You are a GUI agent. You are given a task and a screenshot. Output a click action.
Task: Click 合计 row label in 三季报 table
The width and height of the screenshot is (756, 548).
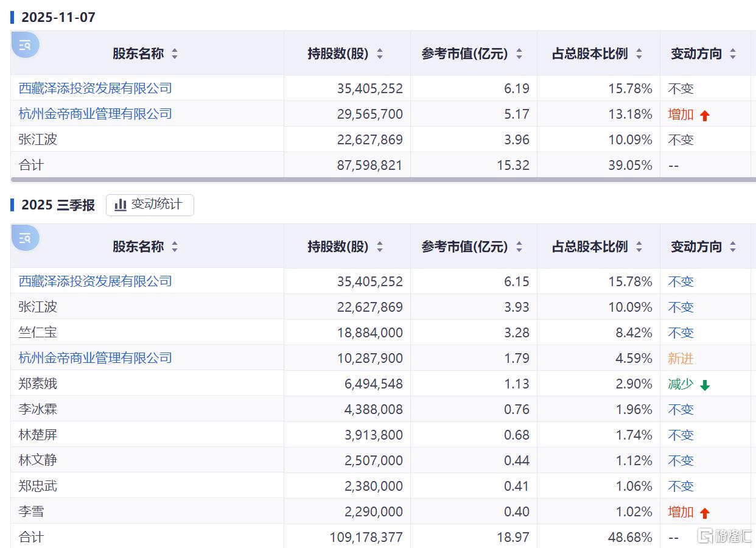31,537
